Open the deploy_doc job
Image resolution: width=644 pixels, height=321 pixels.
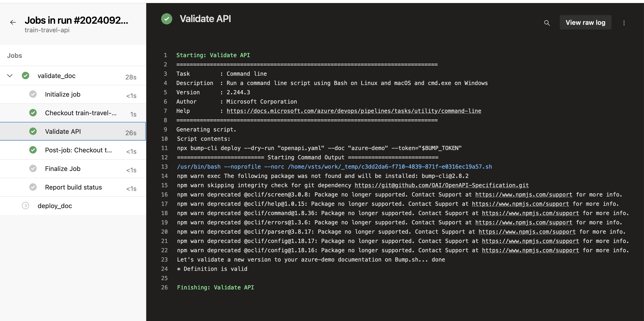click(55, 206)
